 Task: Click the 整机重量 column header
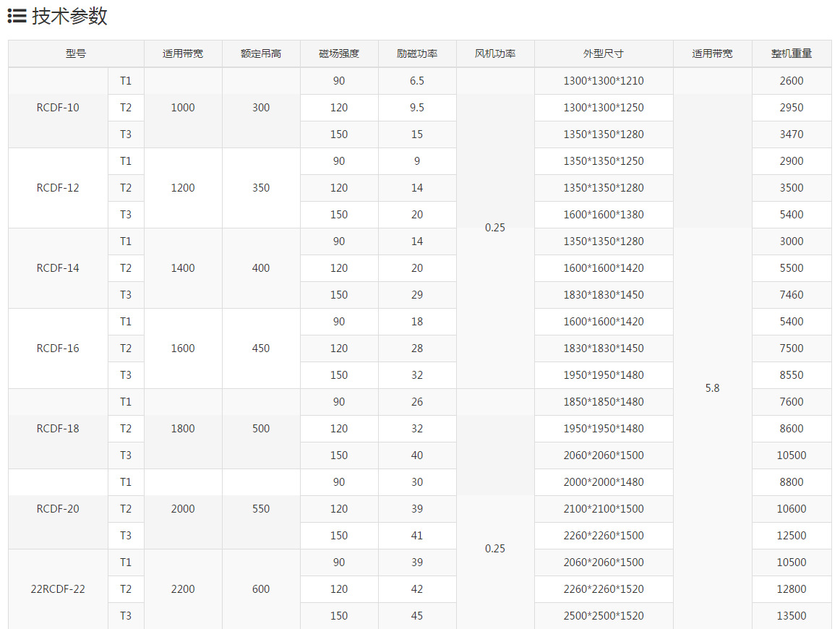(792, 54)
